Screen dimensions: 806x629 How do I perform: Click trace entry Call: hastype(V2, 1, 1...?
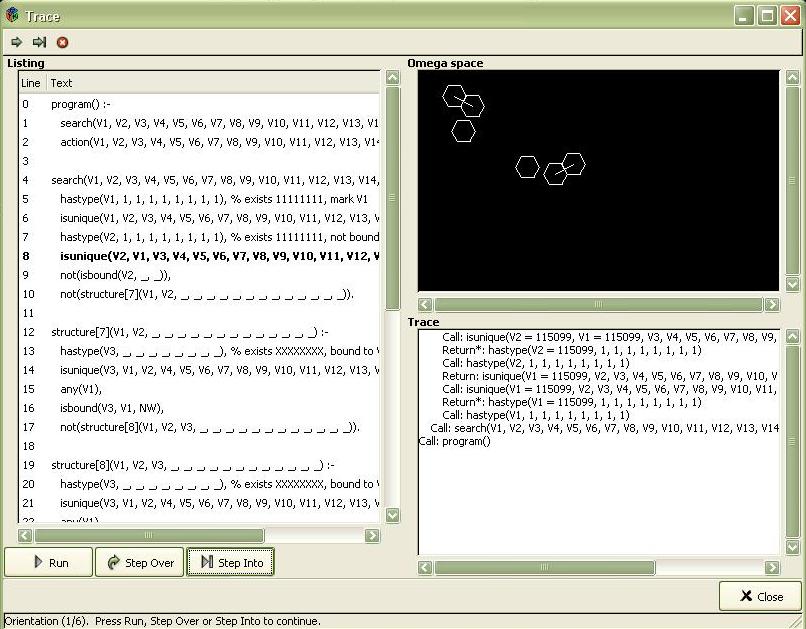pos(536,363)
